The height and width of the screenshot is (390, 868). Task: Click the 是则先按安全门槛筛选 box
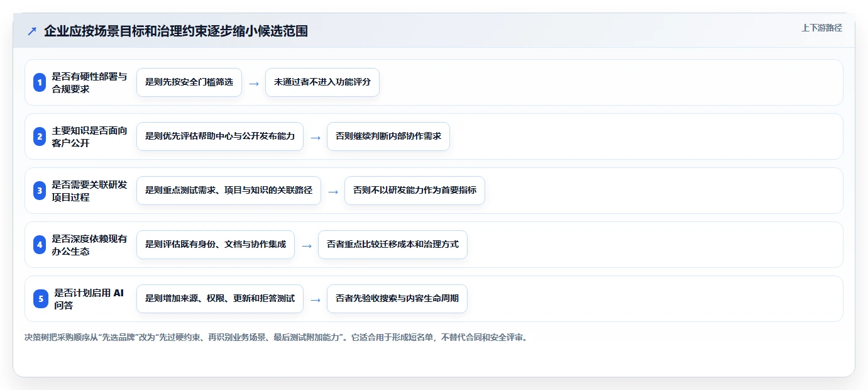pos(189,82)
